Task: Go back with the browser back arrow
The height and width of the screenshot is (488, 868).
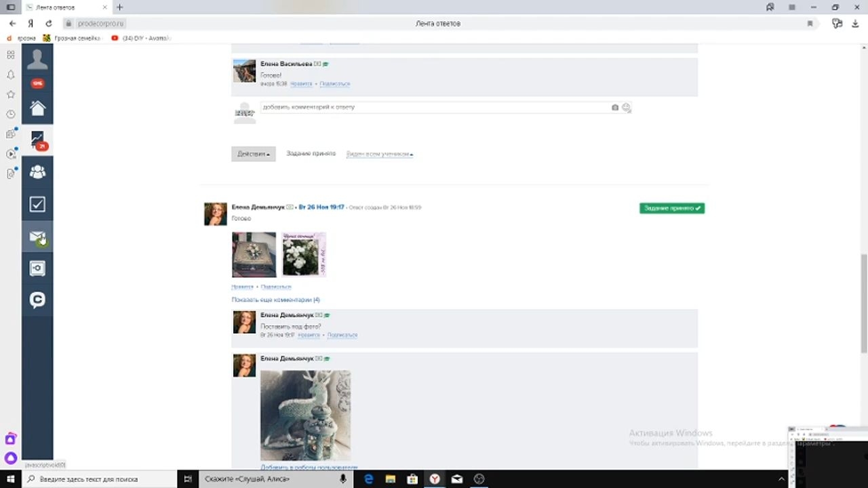Action: click(x=12, y=23)
